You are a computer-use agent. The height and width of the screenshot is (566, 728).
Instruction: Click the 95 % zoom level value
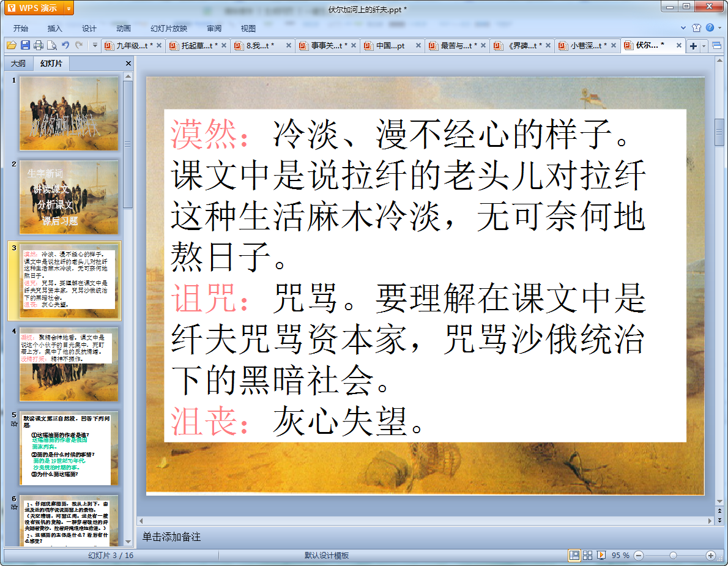pos(620,556)
